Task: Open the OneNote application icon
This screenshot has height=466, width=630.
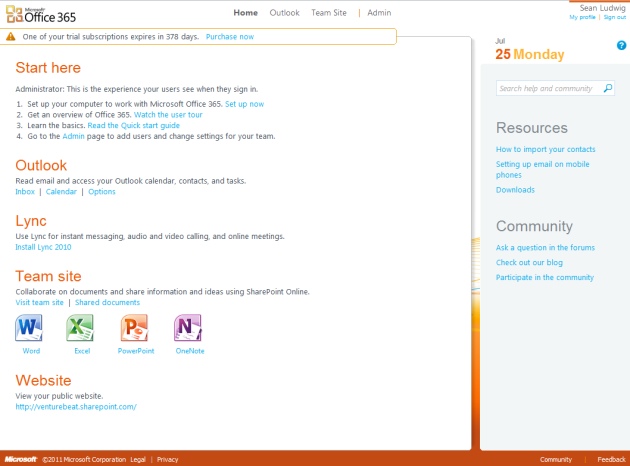Action: pyautogui.click(x=188, y=328)
